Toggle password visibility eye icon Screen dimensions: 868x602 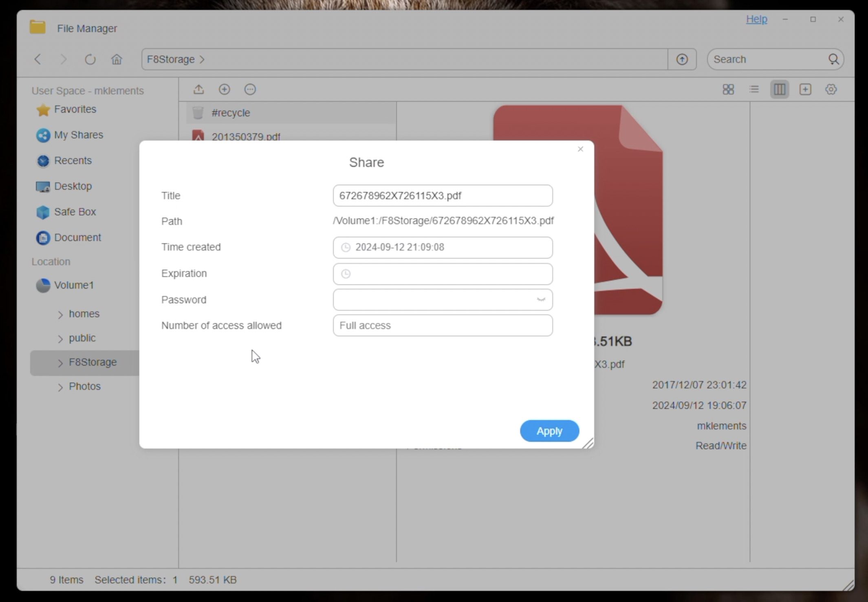point(541,300)
